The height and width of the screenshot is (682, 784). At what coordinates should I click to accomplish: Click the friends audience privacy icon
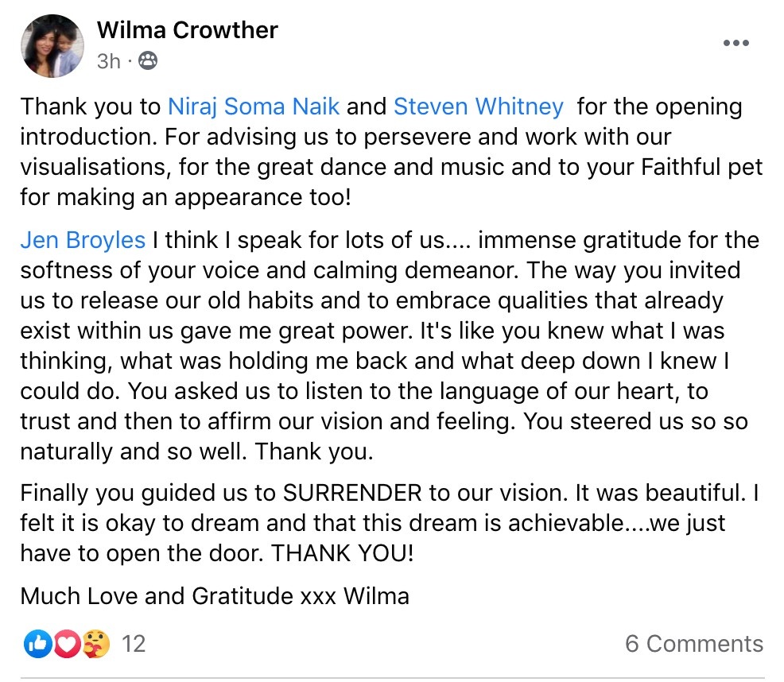pos(148,60)
